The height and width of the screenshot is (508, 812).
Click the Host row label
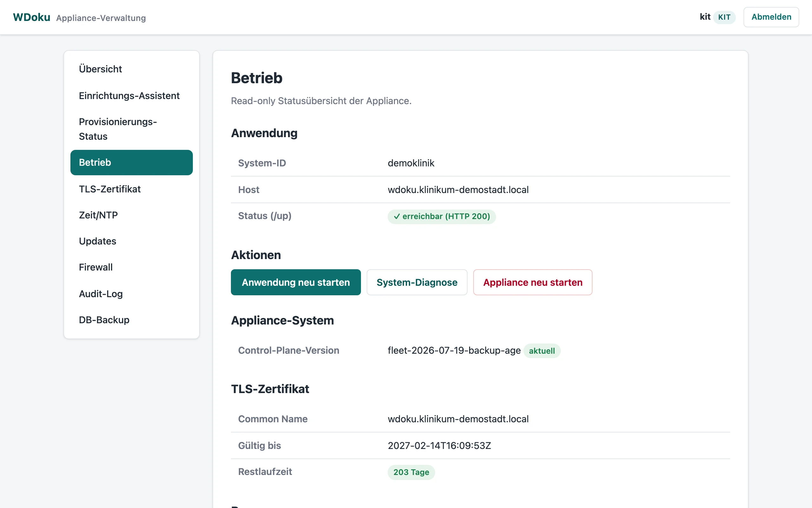pyautogui.click(x=249, y=190)
